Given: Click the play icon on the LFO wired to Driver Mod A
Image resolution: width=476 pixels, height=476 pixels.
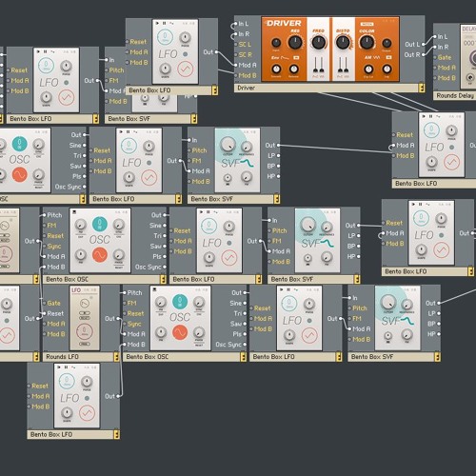Looking at the screenshot, I should pos(157,23).
